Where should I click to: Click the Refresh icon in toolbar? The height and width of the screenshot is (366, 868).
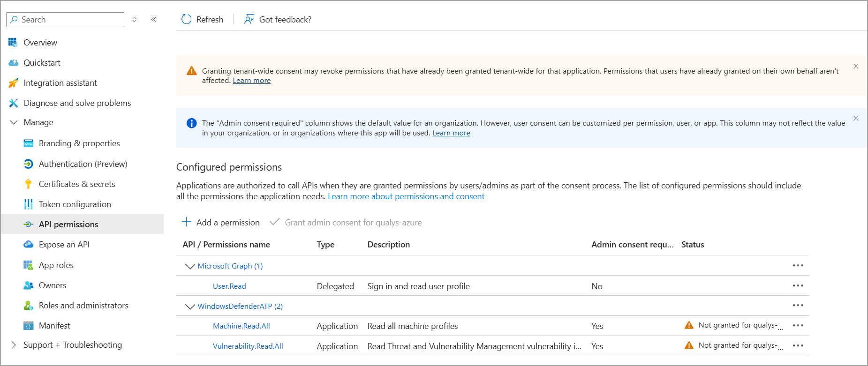(186, 19)
